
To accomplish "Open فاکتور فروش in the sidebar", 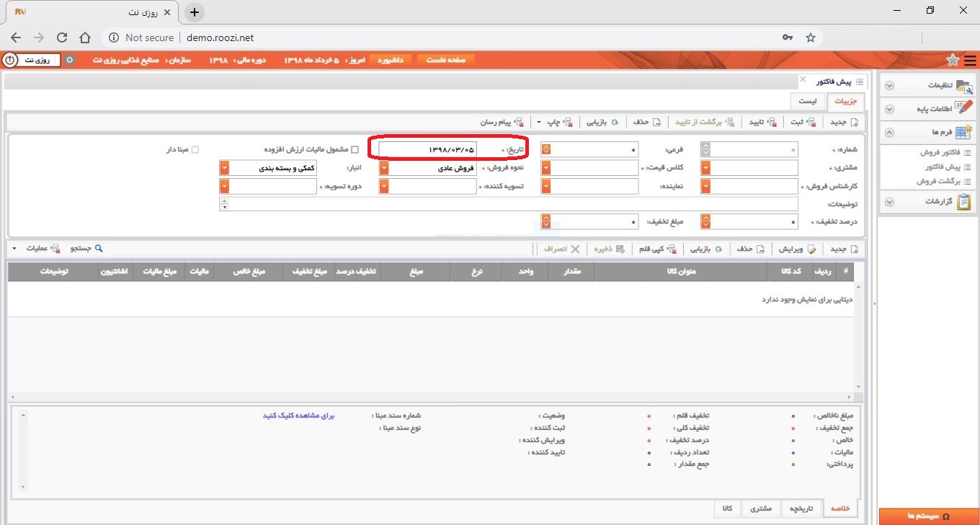I will point(941,152).
